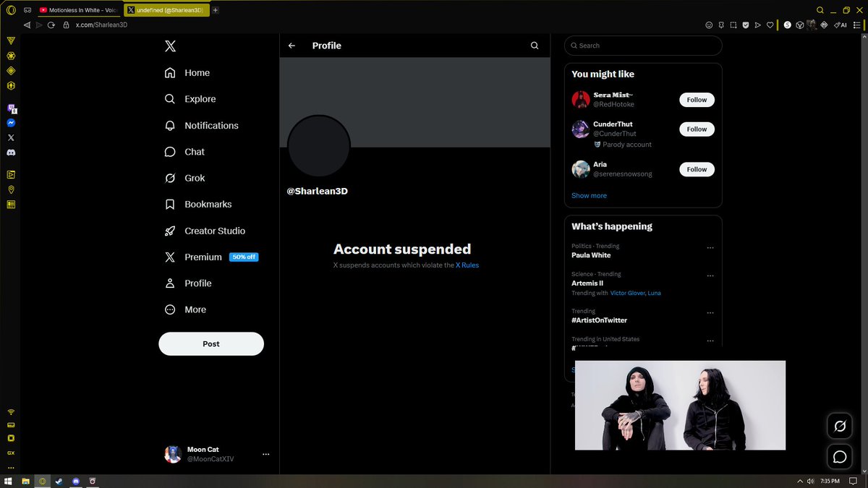Open Chat in X navigation
868x488 pixels.
(184, 152)
